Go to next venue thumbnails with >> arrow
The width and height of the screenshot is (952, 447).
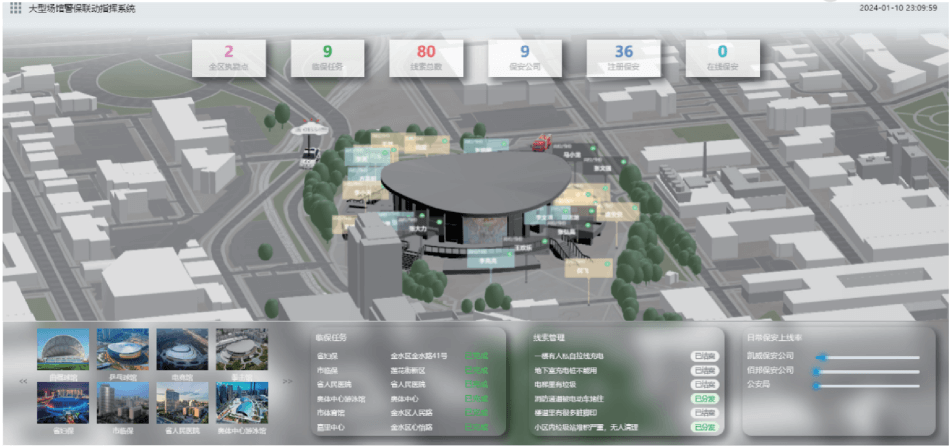click(289, 381)
